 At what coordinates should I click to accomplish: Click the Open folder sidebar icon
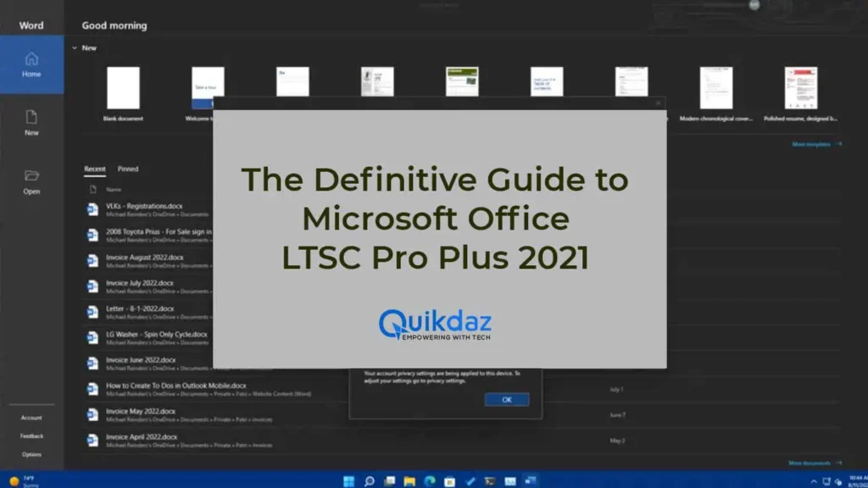[31, 180]
